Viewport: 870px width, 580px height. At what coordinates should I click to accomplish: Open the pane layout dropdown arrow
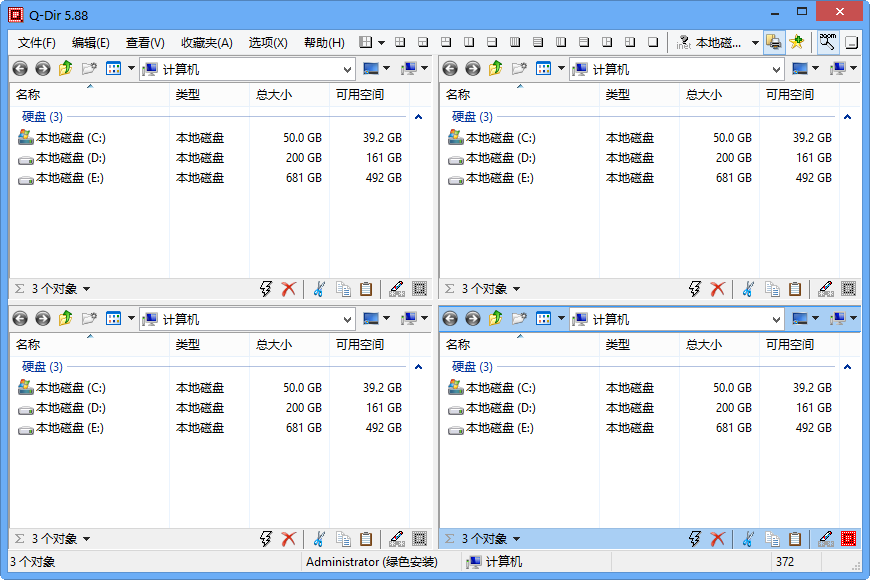381,42
